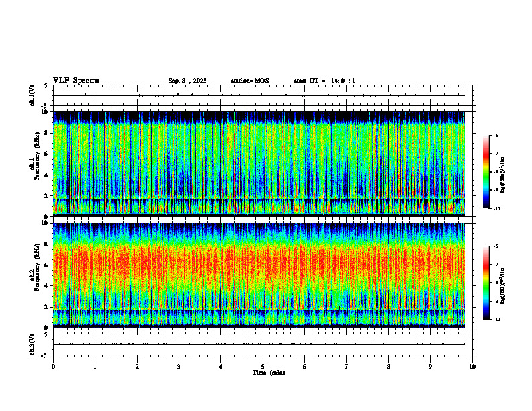
Task: Click time axis tick label "8"
Action: (x=388, y=367)
